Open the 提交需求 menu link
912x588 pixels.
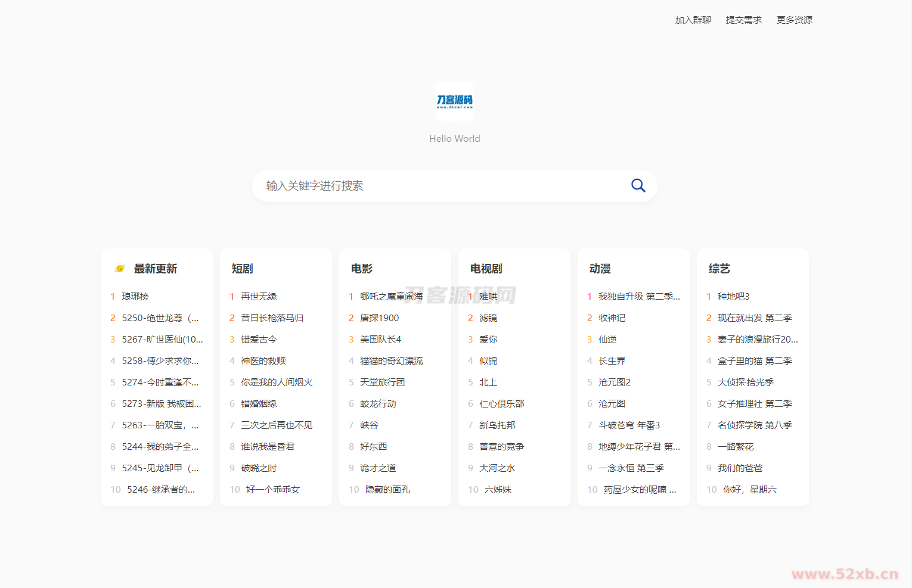tap(743, 20)
